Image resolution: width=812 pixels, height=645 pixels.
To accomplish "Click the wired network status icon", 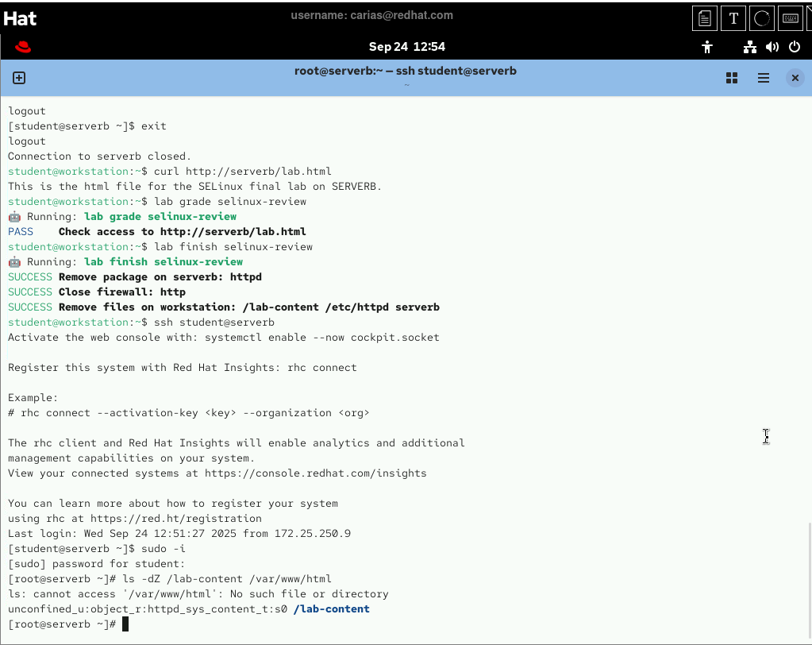I will [x=750, y=47].
